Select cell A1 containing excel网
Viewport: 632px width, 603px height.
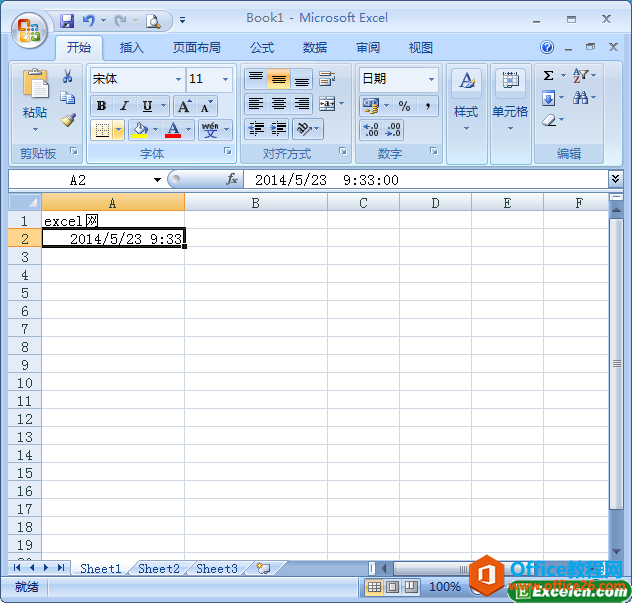(113, 221)
